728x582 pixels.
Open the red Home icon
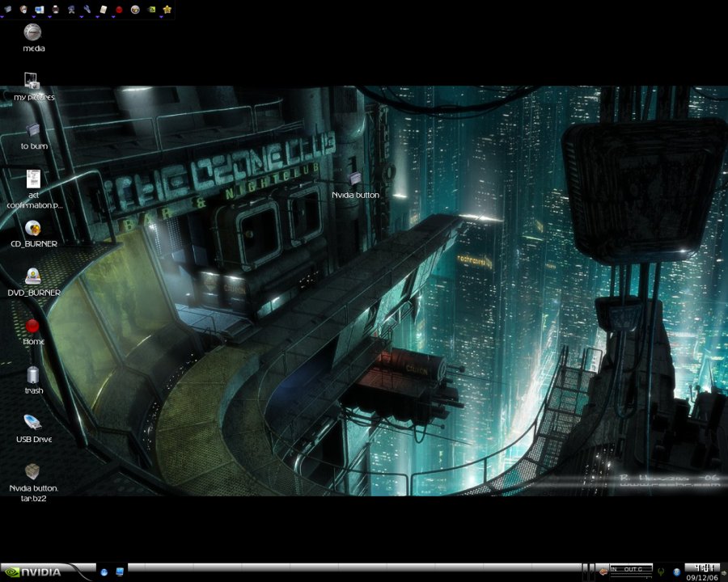click(32, 327)
